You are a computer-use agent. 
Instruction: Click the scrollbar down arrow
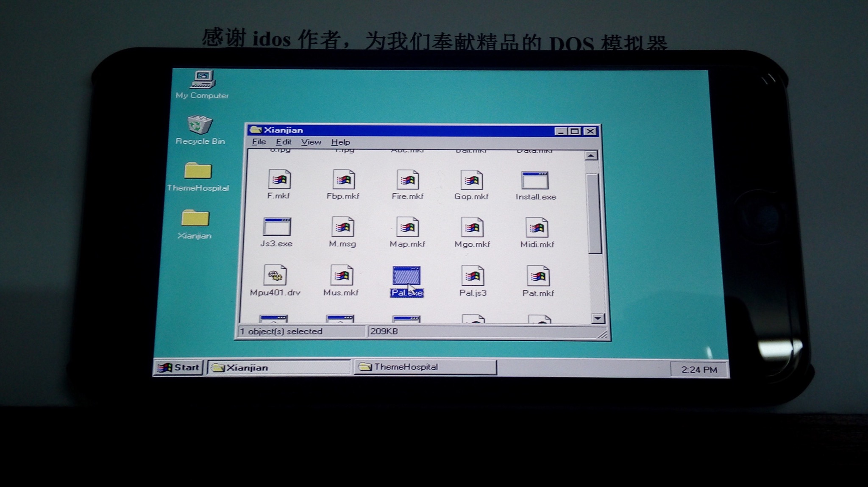(x=598, y=318)
